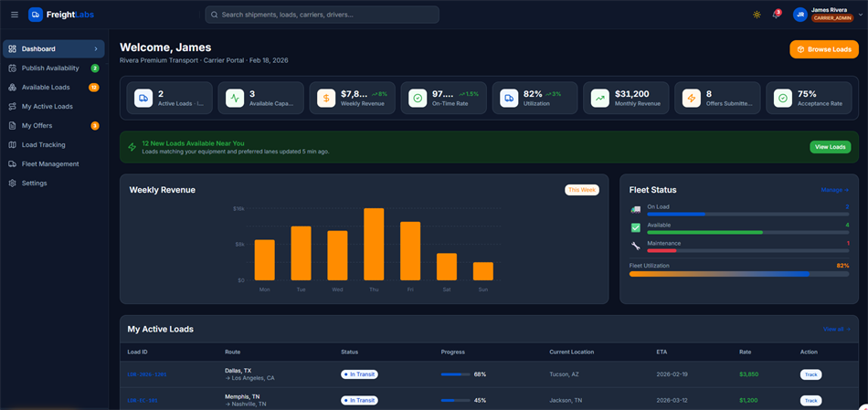
Task: Click the green View Loads button
Action: click(x=831, y=147)
